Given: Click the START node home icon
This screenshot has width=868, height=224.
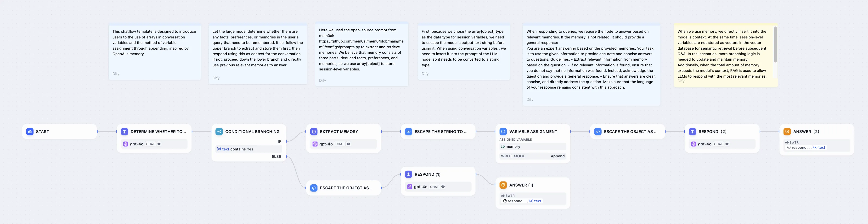Looking at the screenshot, I should 30,132.
